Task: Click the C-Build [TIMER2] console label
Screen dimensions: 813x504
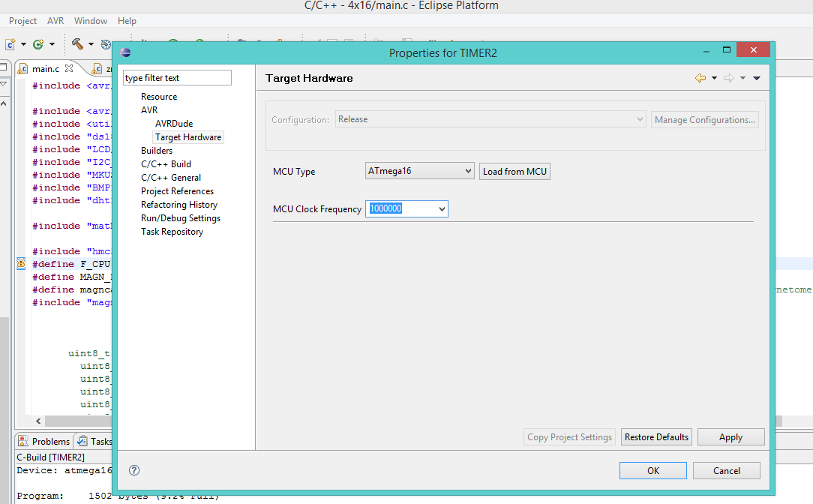Action: pos(51,457)
